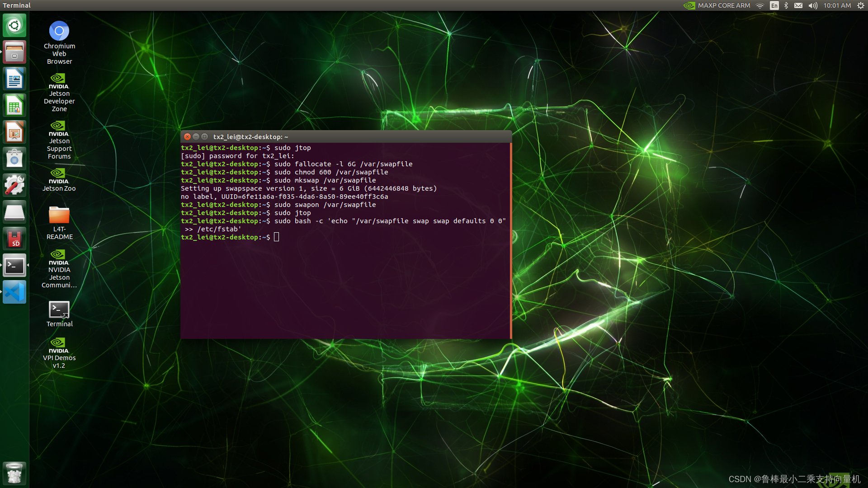The width and height of the screenshot is (868, 488).
Task: Open the sound volume indicator
Action: click(x=813, y=5)
